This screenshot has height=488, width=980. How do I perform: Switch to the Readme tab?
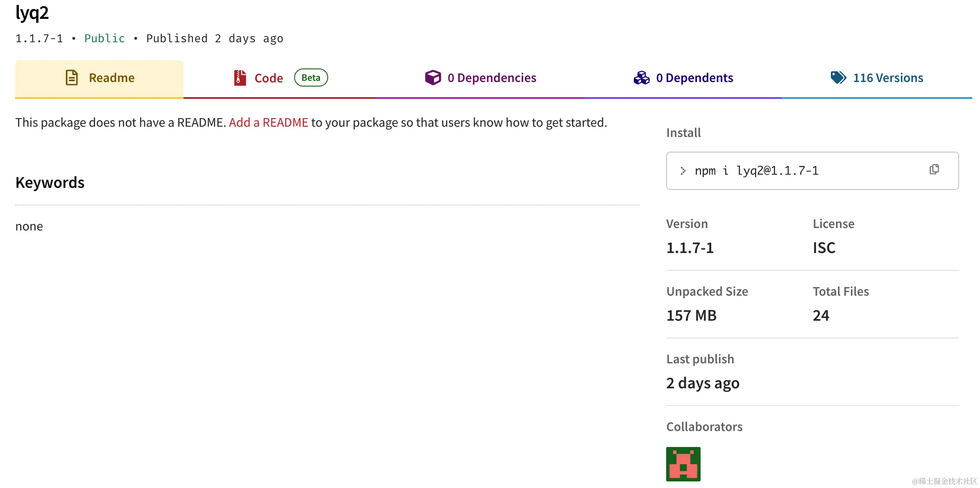click(x=111, y=78)
